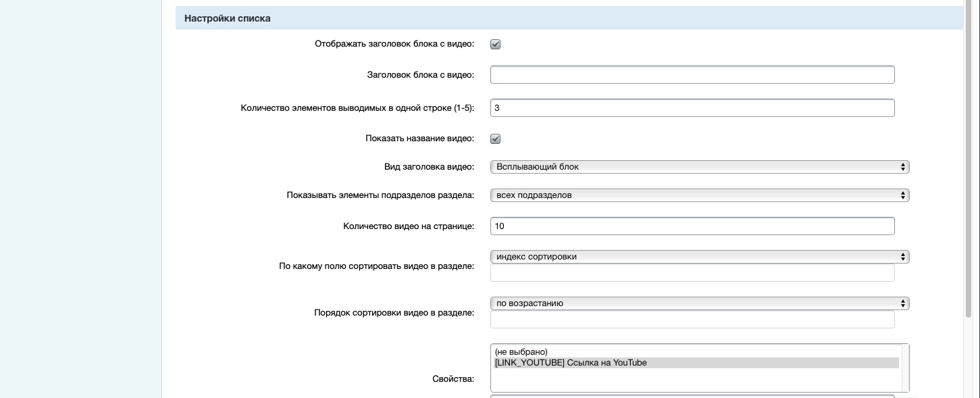
Task: Open the sort field dropdown 'индекс сортировки'
Action: [x=699, y=257]
